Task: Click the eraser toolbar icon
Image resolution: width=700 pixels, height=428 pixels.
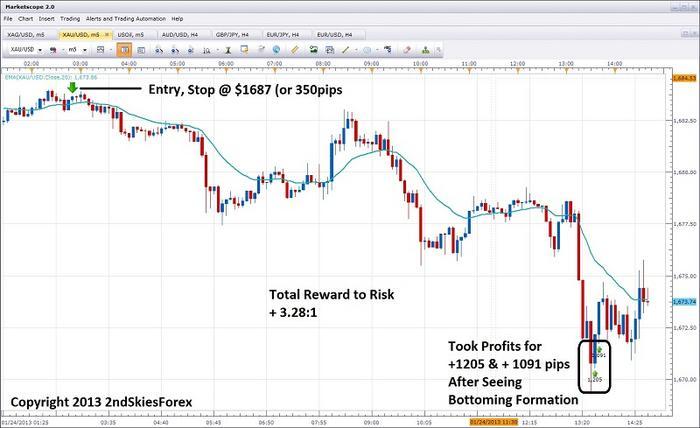Action: tap(407, 50)
